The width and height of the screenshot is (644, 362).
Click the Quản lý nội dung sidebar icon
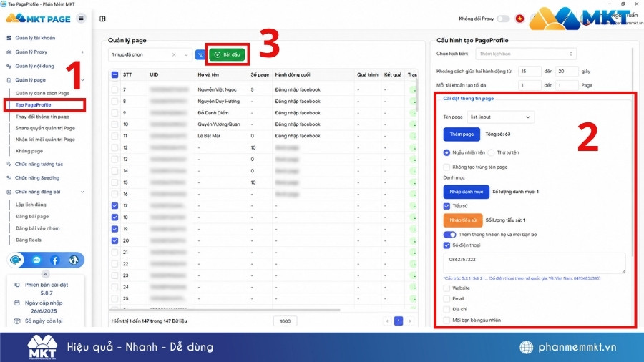(x=9, y=66)
